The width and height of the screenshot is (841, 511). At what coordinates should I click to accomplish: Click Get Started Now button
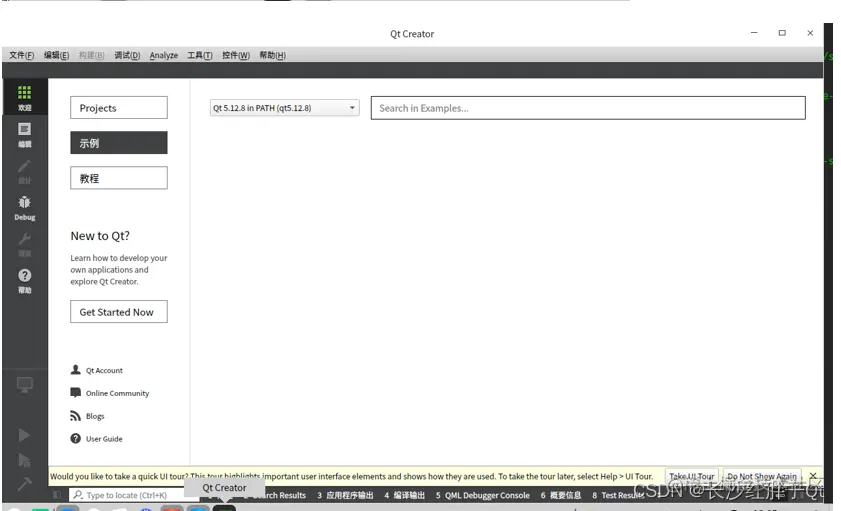pos(119,312)
